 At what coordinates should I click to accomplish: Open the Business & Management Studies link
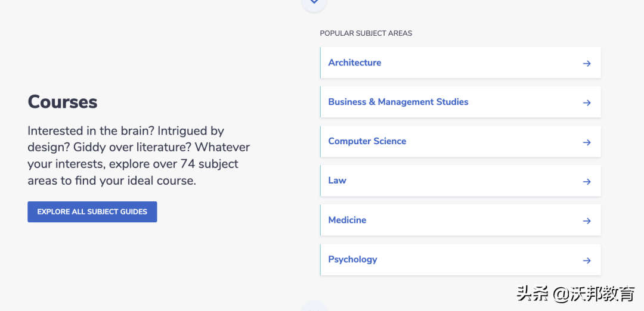[398, 102]
